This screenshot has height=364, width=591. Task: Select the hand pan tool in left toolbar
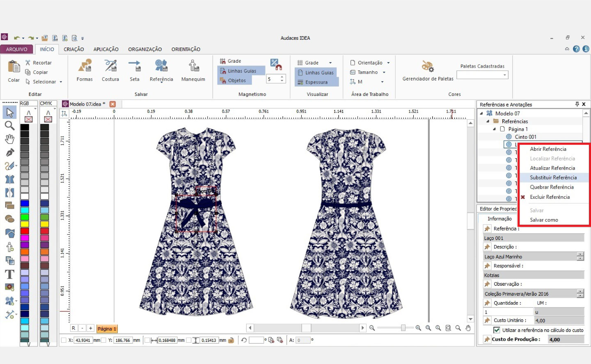click(x=10, y=139)
